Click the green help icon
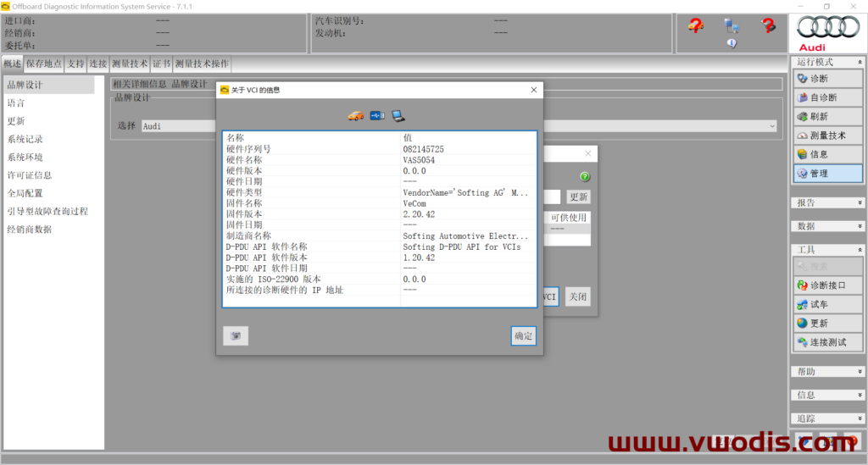Image resolution: width=868 pixels, height=465 pixels. click(585, 177)
